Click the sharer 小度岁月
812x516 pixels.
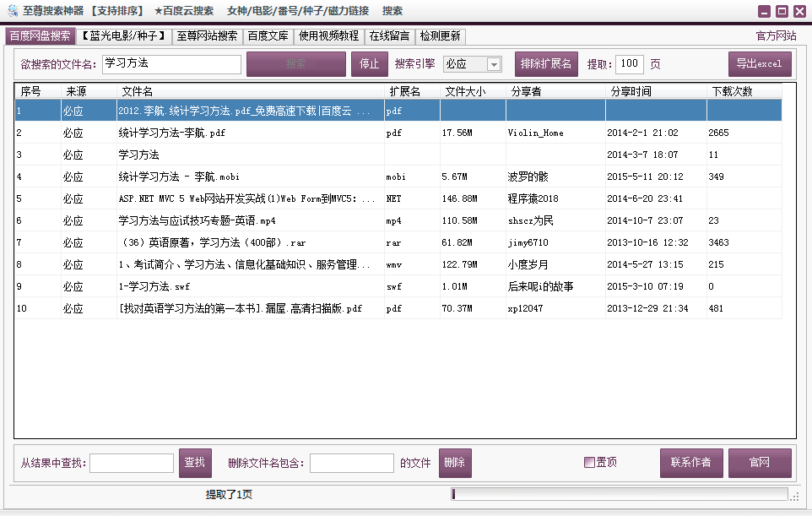[x=528, y=264]
